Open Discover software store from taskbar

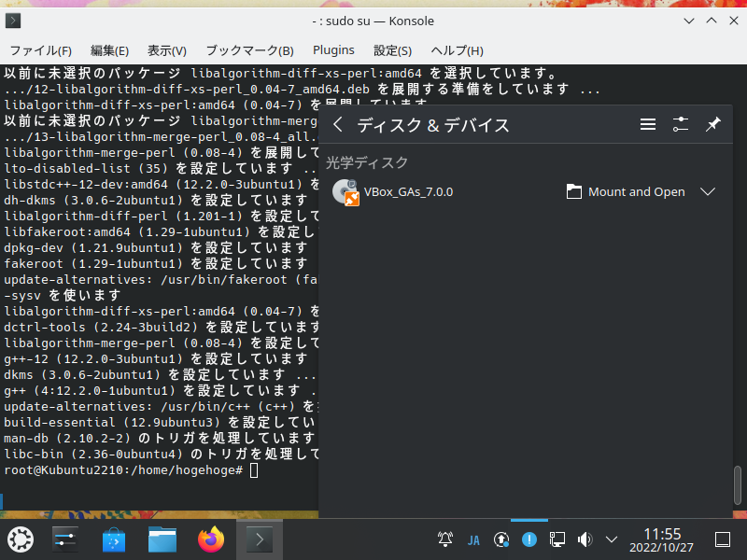pyautogui.click(x=114, y=539)
